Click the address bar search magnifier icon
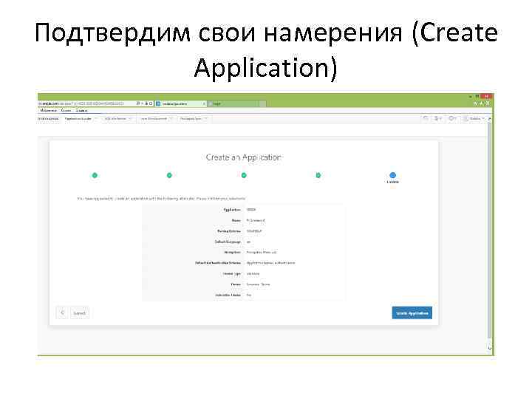 [137, 103]
